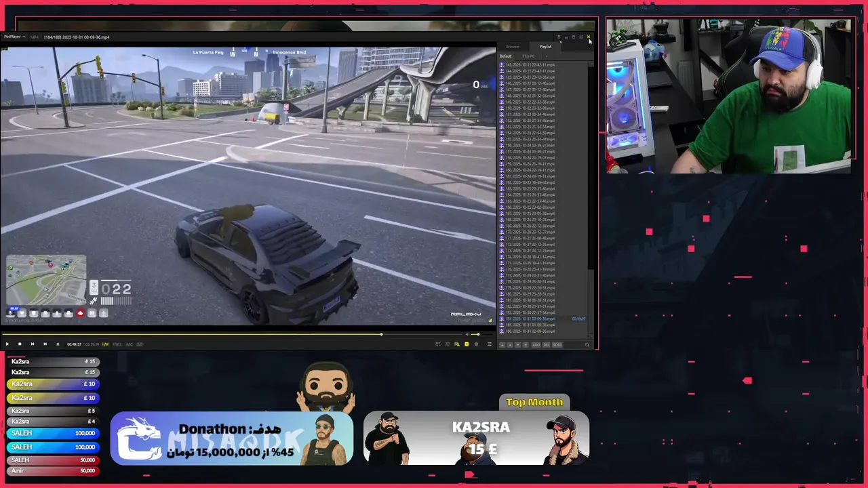This screenshot has width=868, height=488.
Task: Click the yellow video search icon in the control bar
Action: [x=457, y=344]
